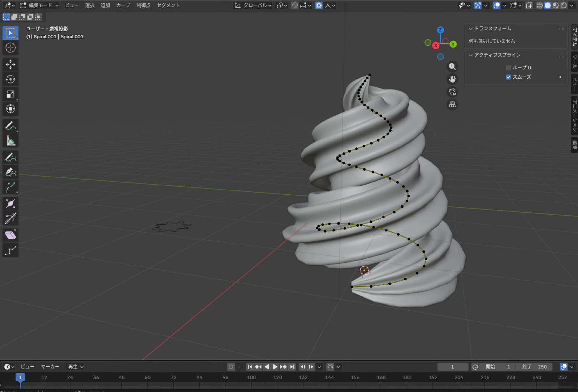Activate the Extrude curve tool

tap(10, 188)
